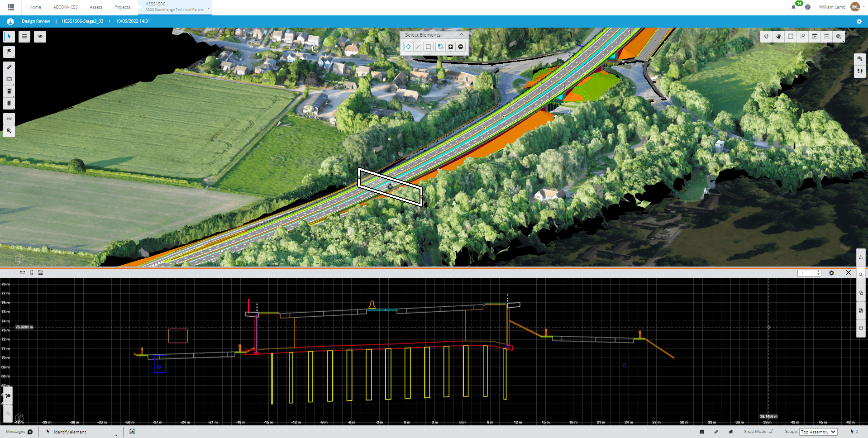The image size is (868, 438).
Task: Click the walk footsteps icon
Action: [x=860, y=71]
